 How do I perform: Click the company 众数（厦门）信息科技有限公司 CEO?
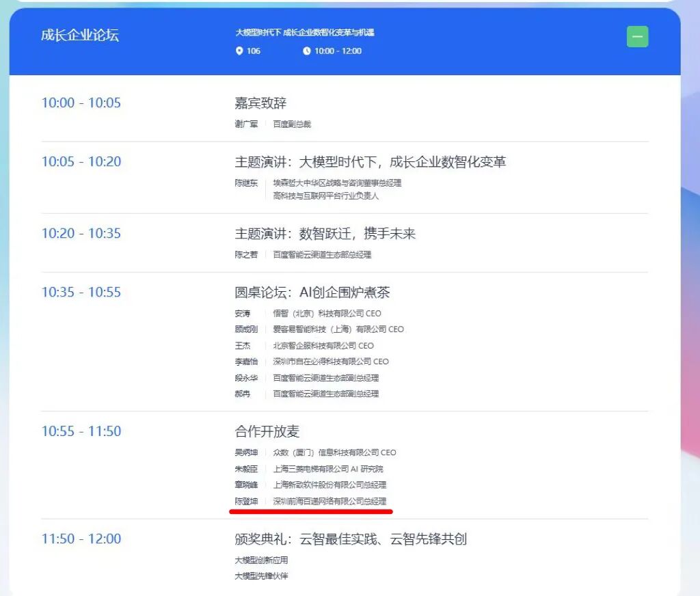(334, 452)
